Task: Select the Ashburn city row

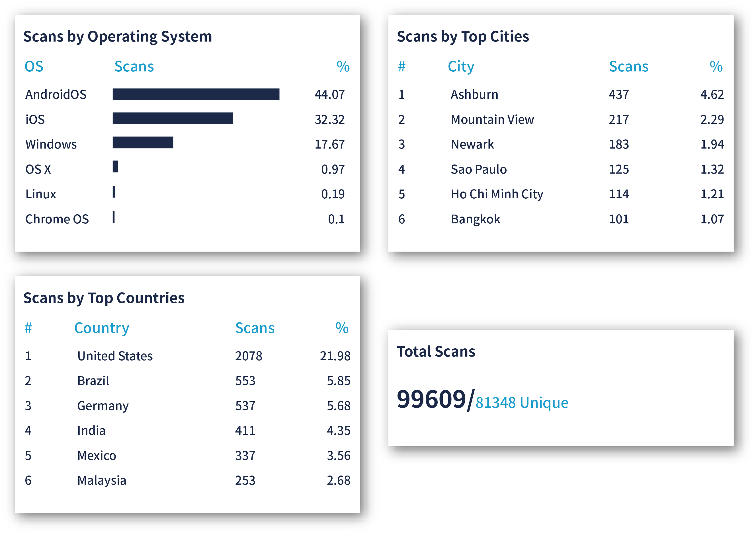Action: click(x=474, y=94)
